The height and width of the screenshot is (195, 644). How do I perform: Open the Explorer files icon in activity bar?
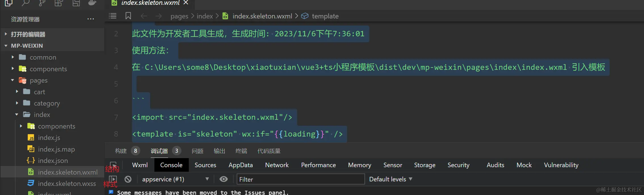(x=9, y=3)
